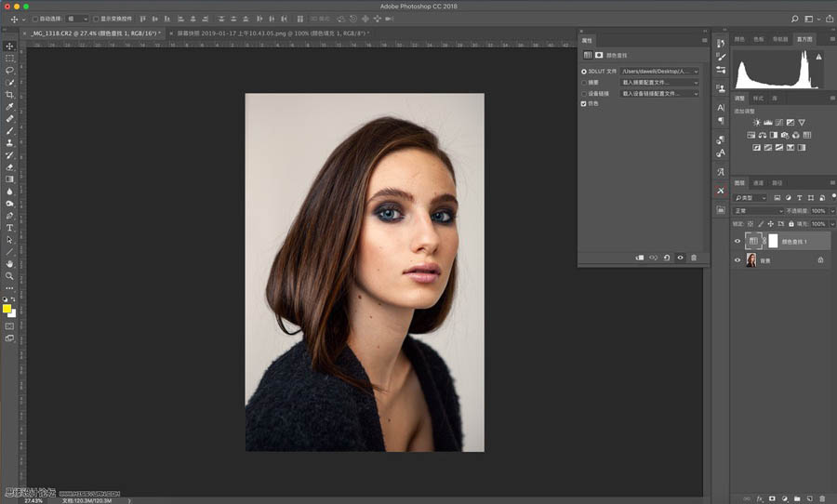Select the 背景 layer thumbnail
This screenshot has height=504, width=837.
tap(751, 260)
